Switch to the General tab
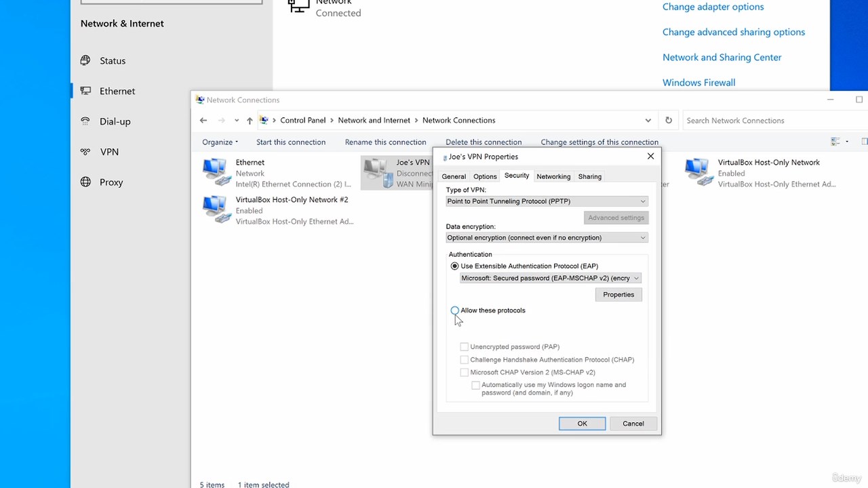The image size is (868, 488). click(x=454, y=177)
